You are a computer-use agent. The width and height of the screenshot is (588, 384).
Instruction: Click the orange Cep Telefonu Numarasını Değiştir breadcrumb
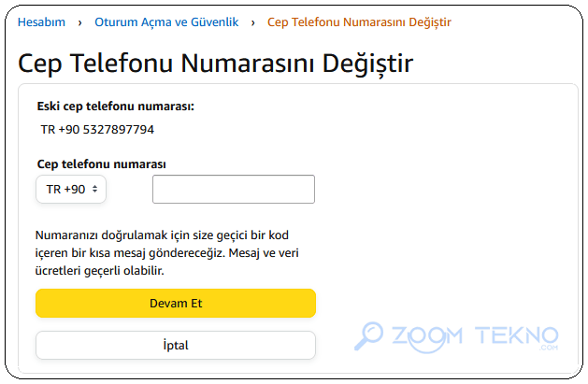pos(359,22)
